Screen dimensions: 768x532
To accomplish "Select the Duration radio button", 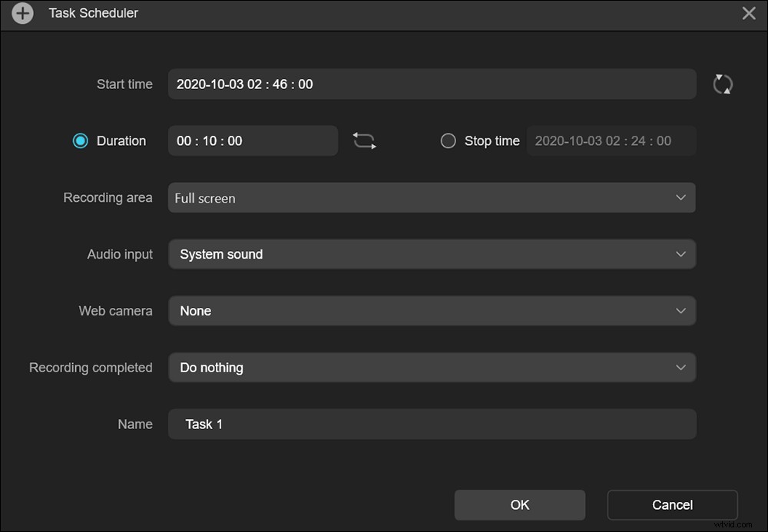I will coord(81,140).
